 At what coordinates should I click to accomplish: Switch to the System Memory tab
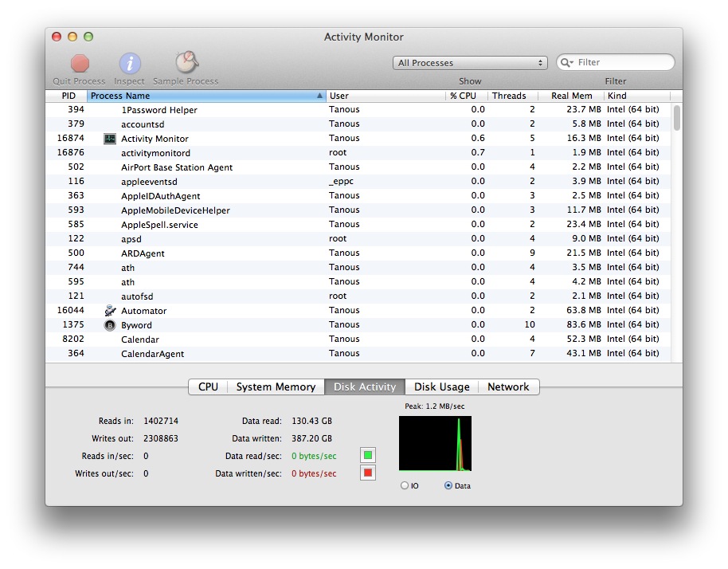pos(276,387)
